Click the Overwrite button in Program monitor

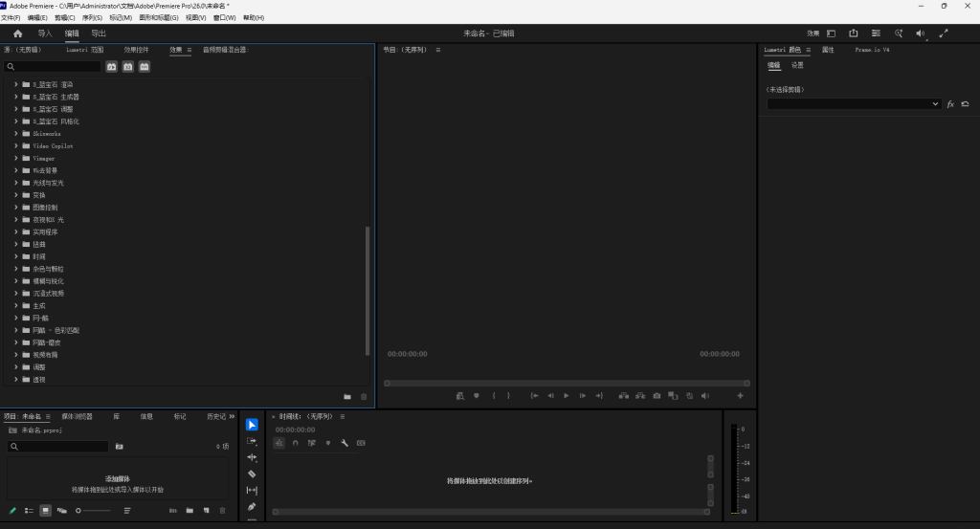point(640,396)
